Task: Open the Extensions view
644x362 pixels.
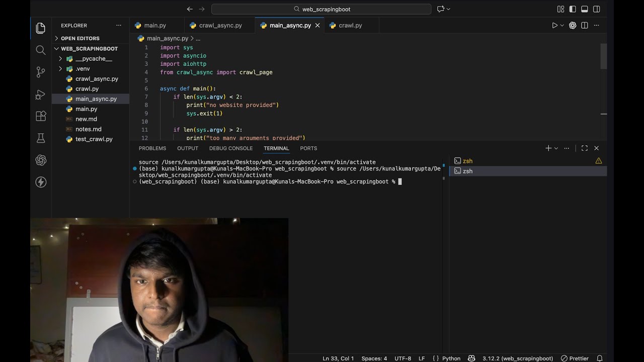Action: 41,116
